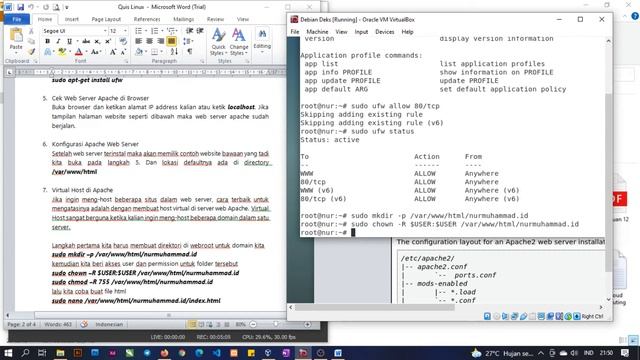Toggle Italic formatting in Word
The height and width of the screenshot is (360, 640).
pyautogui.click(x=58, y=41)
